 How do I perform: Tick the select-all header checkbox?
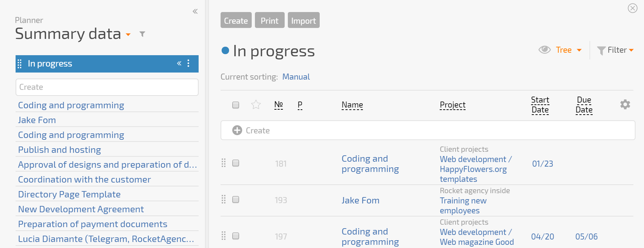(x=236, y=105)
